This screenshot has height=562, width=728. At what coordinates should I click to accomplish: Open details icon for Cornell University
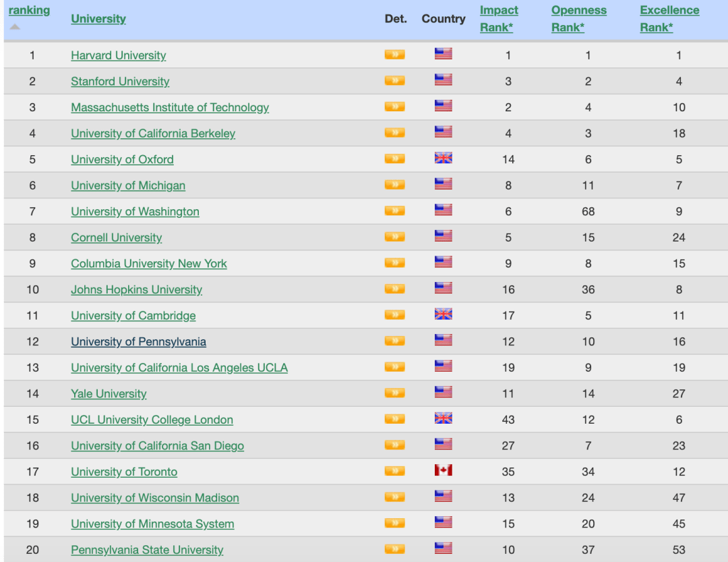[394, 237]
